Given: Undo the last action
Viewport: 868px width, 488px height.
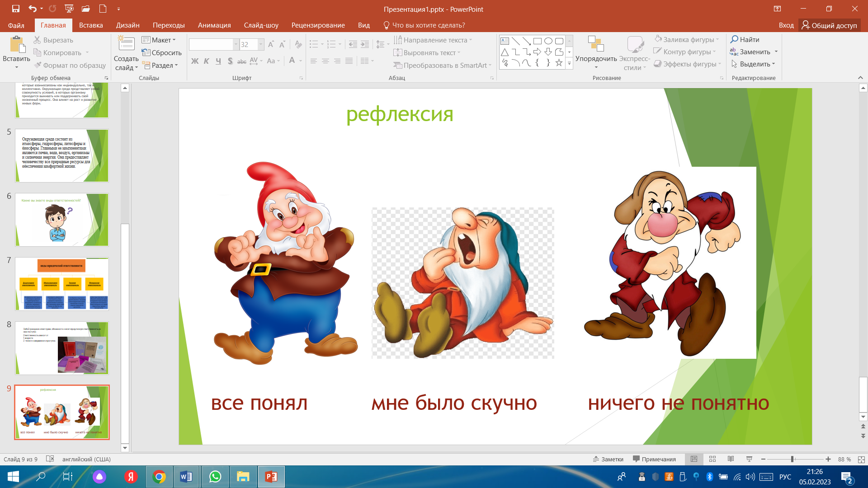Looking at the screenshot, I should click(33, 9).
